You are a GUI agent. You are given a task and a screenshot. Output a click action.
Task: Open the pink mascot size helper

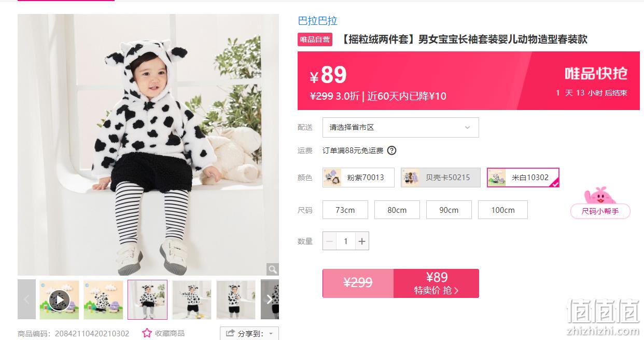point(600,203)
